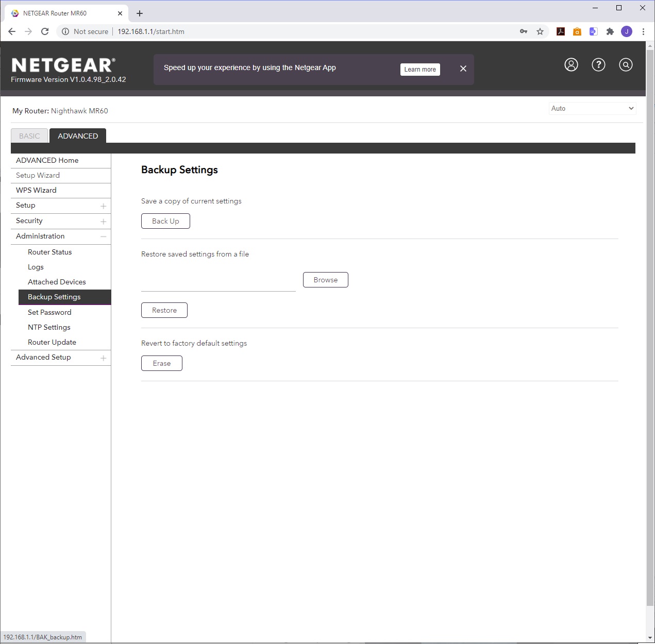Open the Adobe Acrobat extension icon
This screenshot has width=655, height=644.
click(561, 31)
